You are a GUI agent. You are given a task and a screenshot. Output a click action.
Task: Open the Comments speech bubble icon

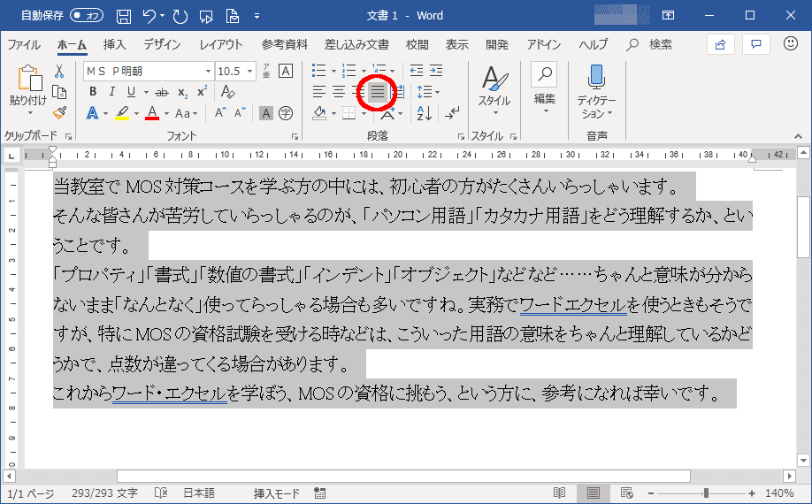point(756,44)
